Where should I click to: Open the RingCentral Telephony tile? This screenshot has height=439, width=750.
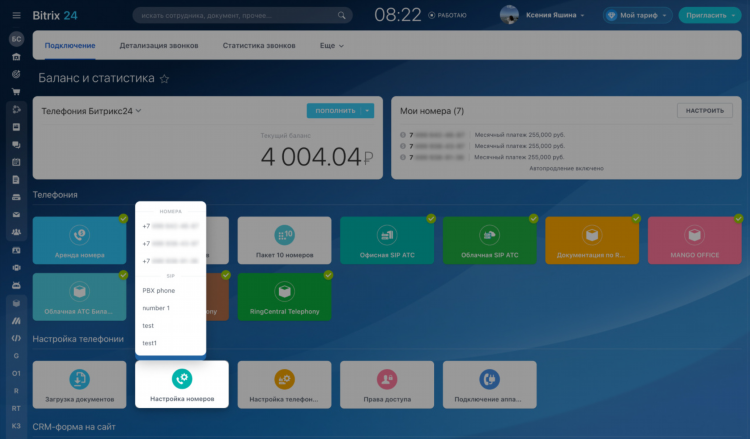click(285, 296)
